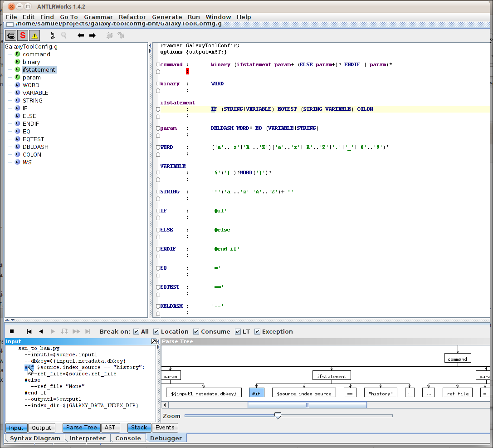Step backward in the debugger
The image size is (493, 448).
[x=41, y=331]
